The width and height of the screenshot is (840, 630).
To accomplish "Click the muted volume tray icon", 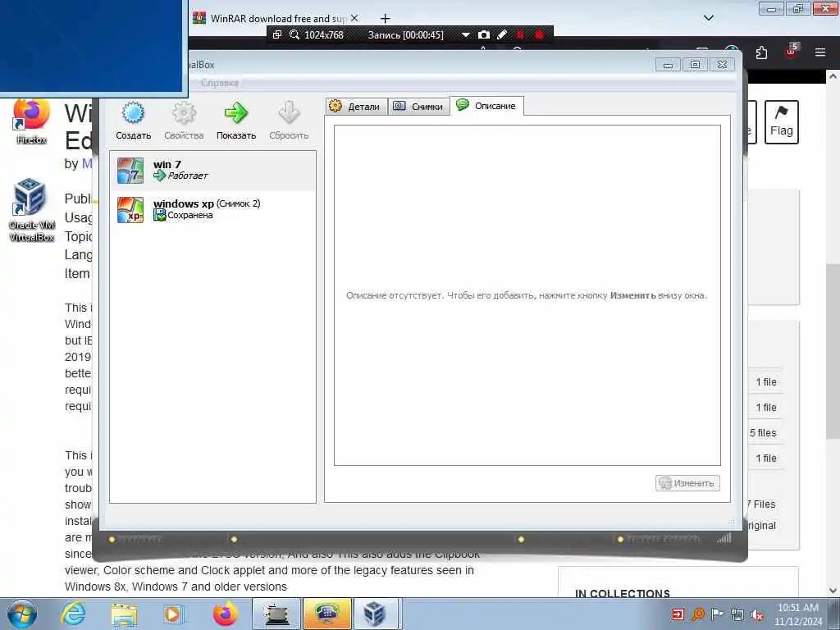I will click(x=757, y=614).
